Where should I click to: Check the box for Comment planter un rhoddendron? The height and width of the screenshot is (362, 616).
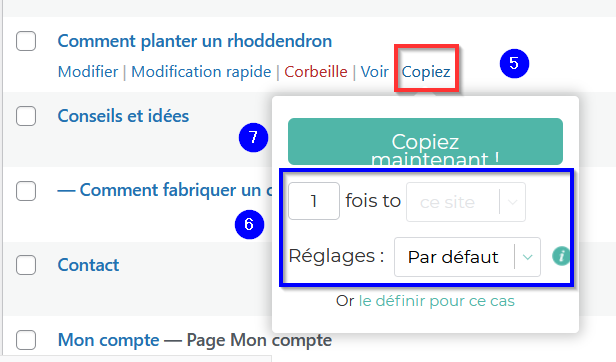pyautogui.click(x=26, y=41)
